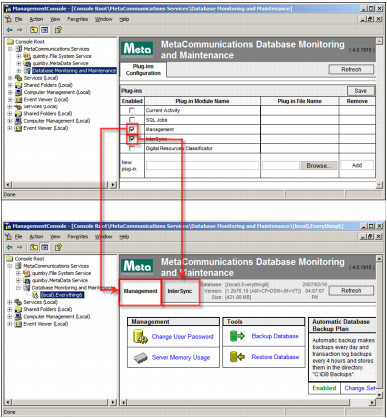Switch to the InterSync tab

[180, 291]
